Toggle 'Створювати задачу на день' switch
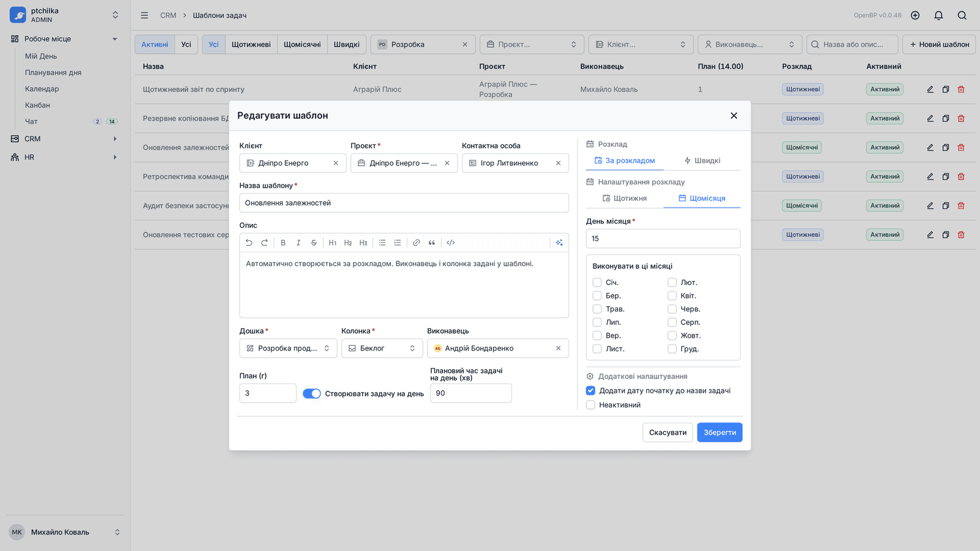 tap(312, 394)
